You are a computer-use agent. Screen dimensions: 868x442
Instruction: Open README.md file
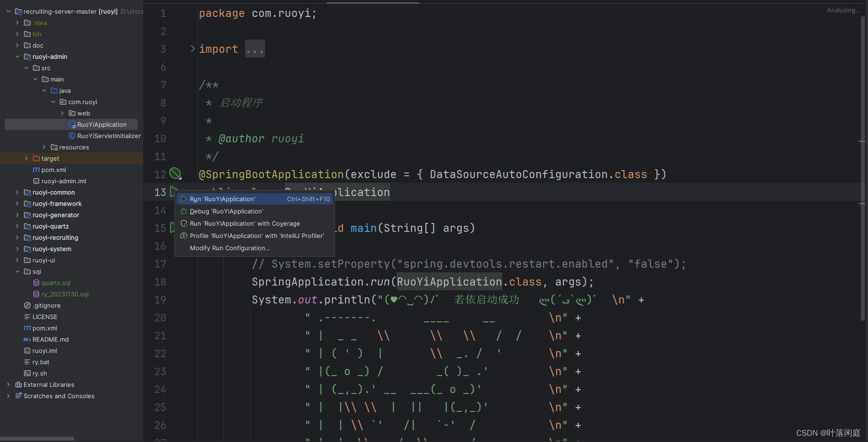50,339
